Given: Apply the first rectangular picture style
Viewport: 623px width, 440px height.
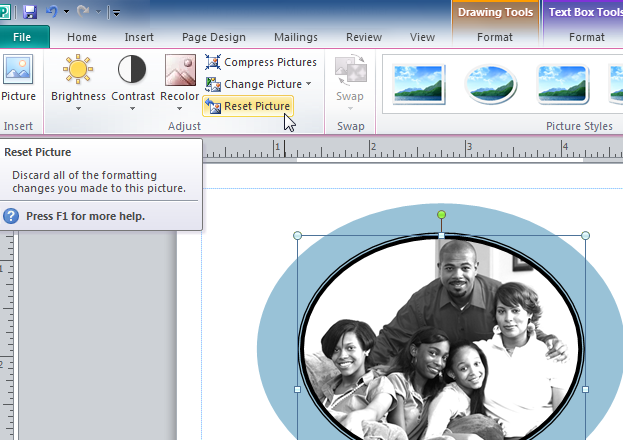Looking at the screenshot, I should [x=419, y=84].
